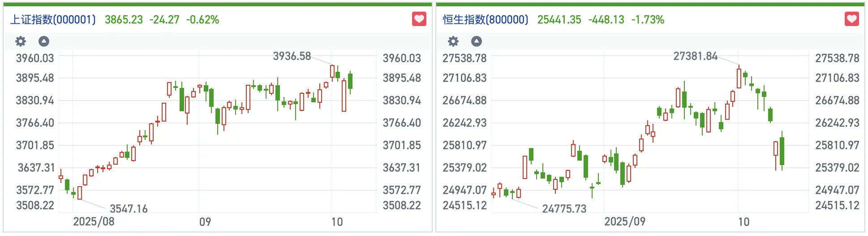Click the 3936.58 high marker label

coord(292,56)
